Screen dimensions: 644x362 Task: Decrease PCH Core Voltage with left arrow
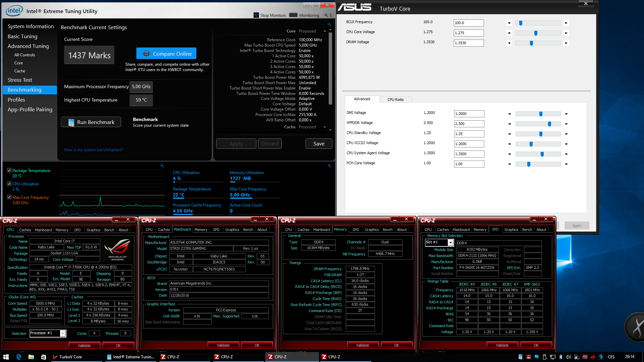pos(509,164)
